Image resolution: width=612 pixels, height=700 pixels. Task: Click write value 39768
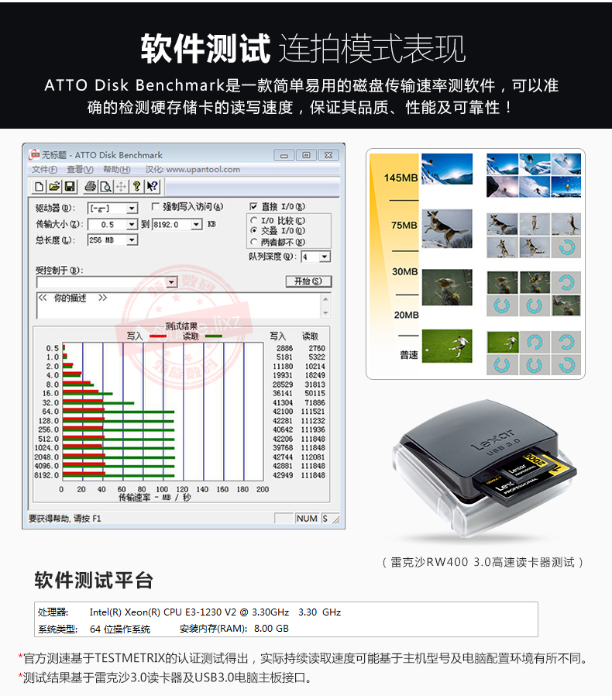[283, 448]
